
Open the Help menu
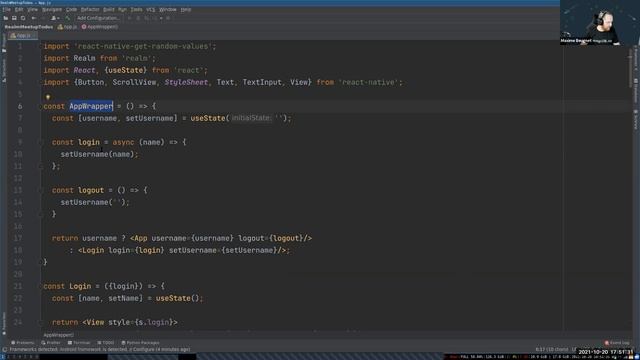tap(186, 9)
